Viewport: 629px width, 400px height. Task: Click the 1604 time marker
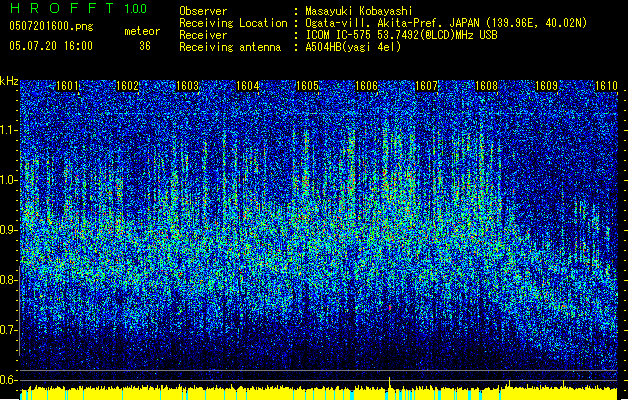point(248,86)
